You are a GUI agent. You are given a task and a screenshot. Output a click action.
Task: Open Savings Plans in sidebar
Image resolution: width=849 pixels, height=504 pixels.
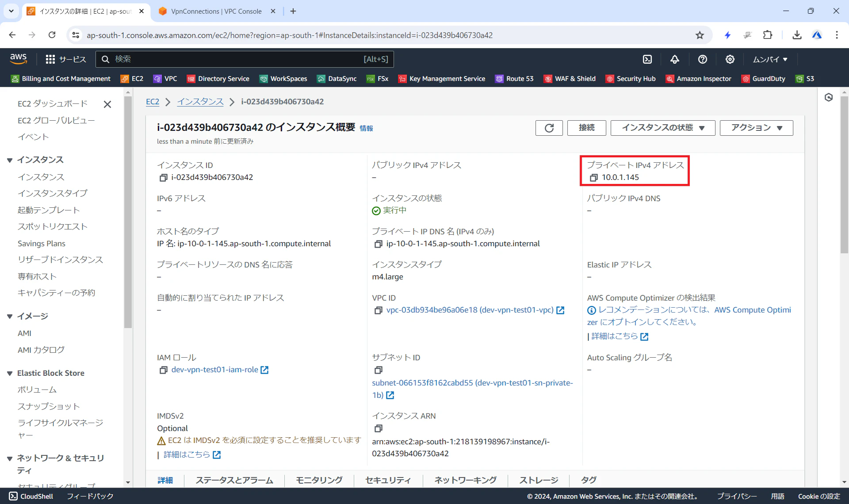pyautogui.click(x=42, y=244)
